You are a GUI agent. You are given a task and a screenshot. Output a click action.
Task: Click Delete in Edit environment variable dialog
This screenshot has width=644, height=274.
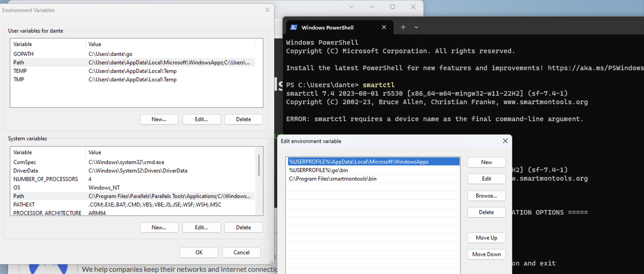486,212
